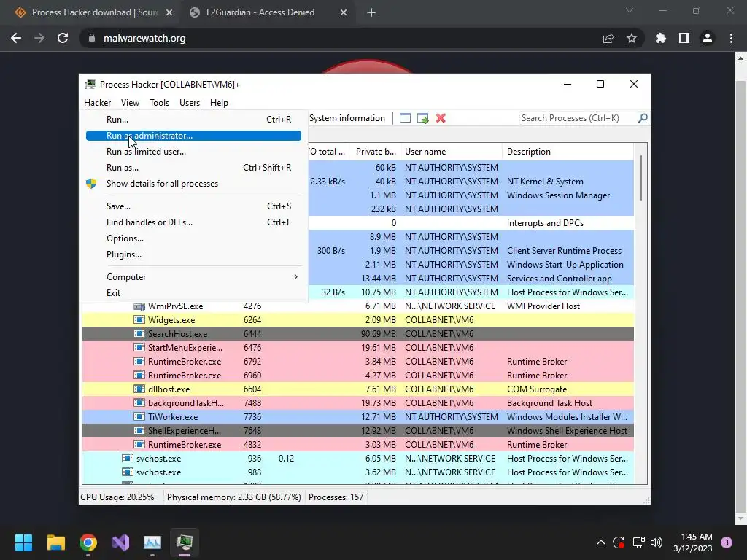The width and height of the screenshot is (747, 560).
Task: Select Run as administrator... entry
Action: click(x=193, y=136)
